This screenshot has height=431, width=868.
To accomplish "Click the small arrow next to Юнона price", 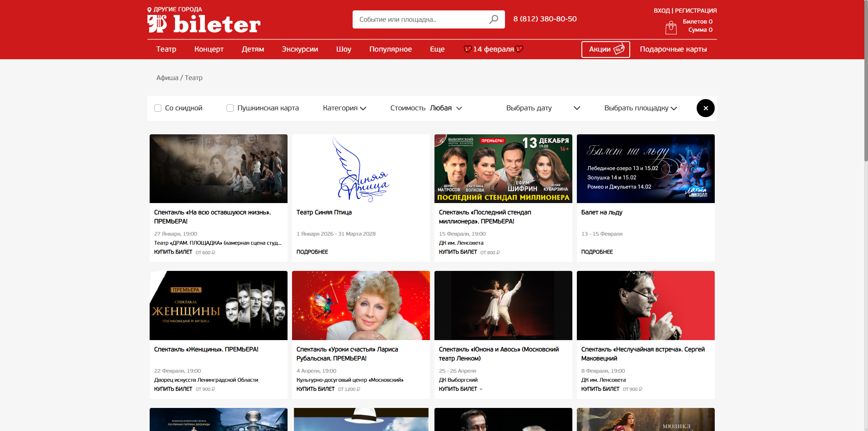I will 481,389.
